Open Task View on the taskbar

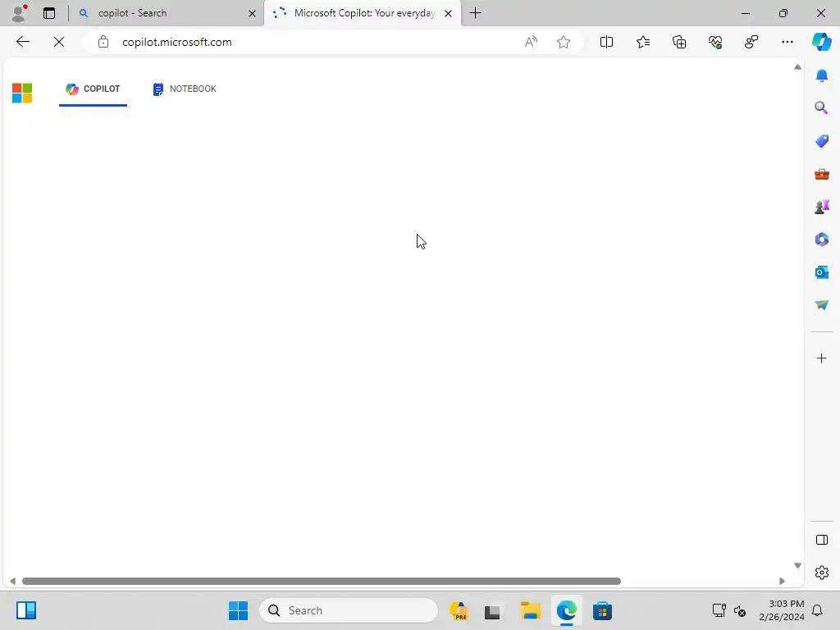492,610
